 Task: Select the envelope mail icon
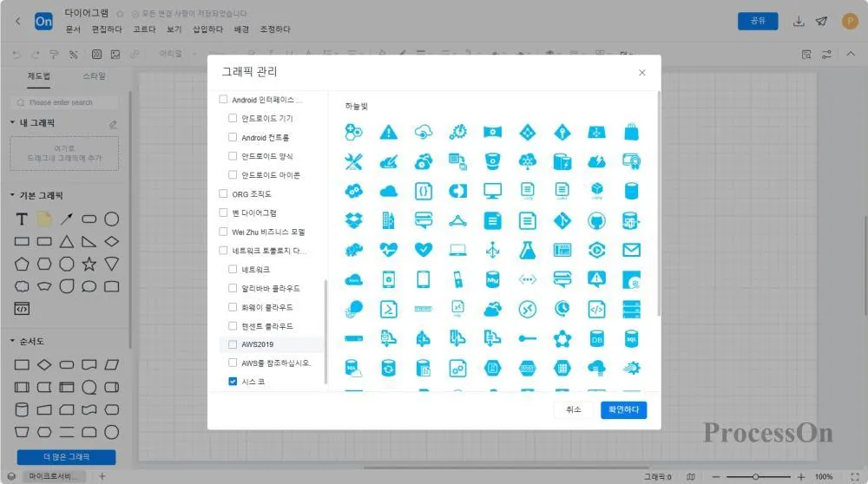click(631, 250)
